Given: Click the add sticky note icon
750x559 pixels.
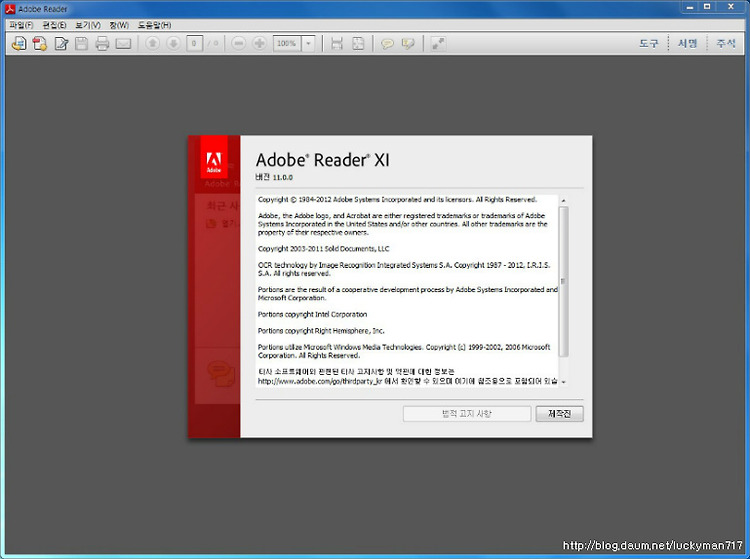Looking at the screenshot, I should (387, 44).
